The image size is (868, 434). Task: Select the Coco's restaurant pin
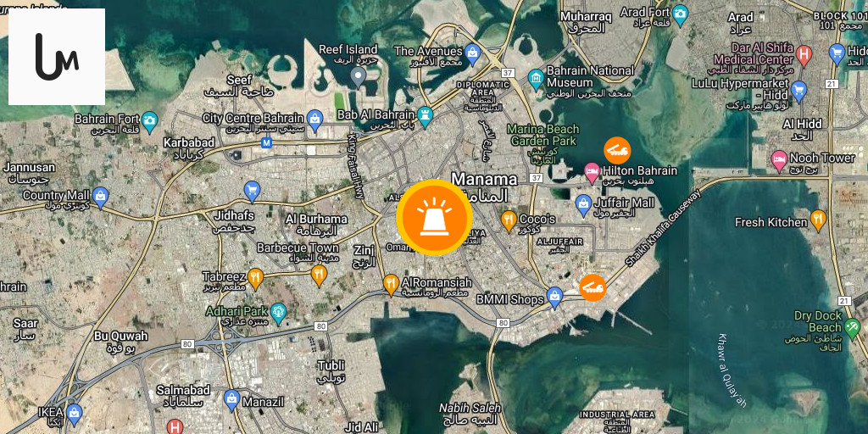point(509,221)
